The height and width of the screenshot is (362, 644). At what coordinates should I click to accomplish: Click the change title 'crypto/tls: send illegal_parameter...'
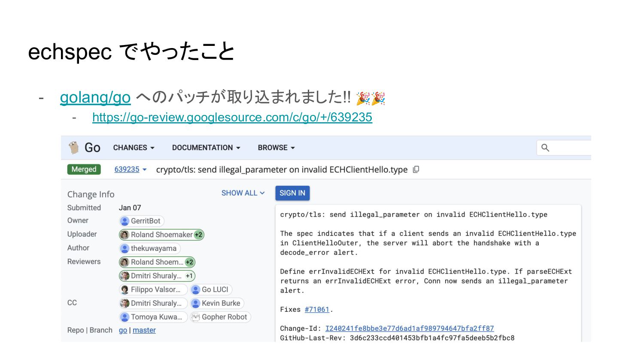[x=282, y=169]
